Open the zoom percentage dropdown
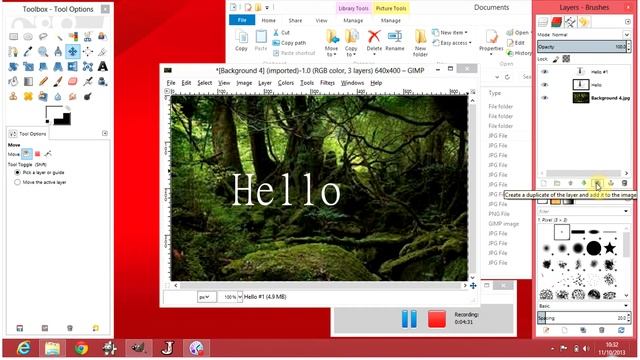 point(240,297)
